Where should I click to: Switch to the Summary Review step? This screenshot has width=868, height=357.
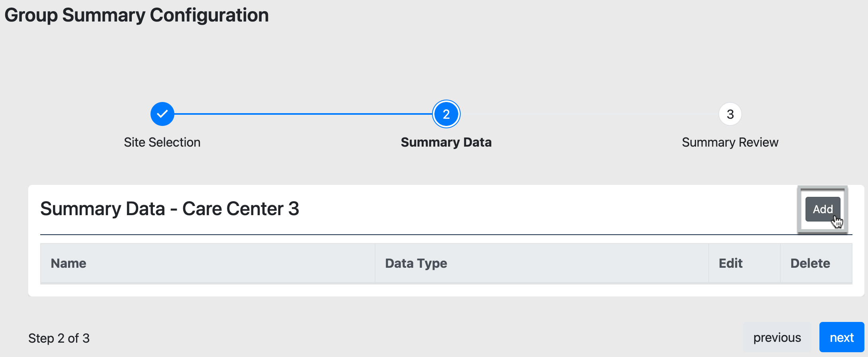[730, 142]
